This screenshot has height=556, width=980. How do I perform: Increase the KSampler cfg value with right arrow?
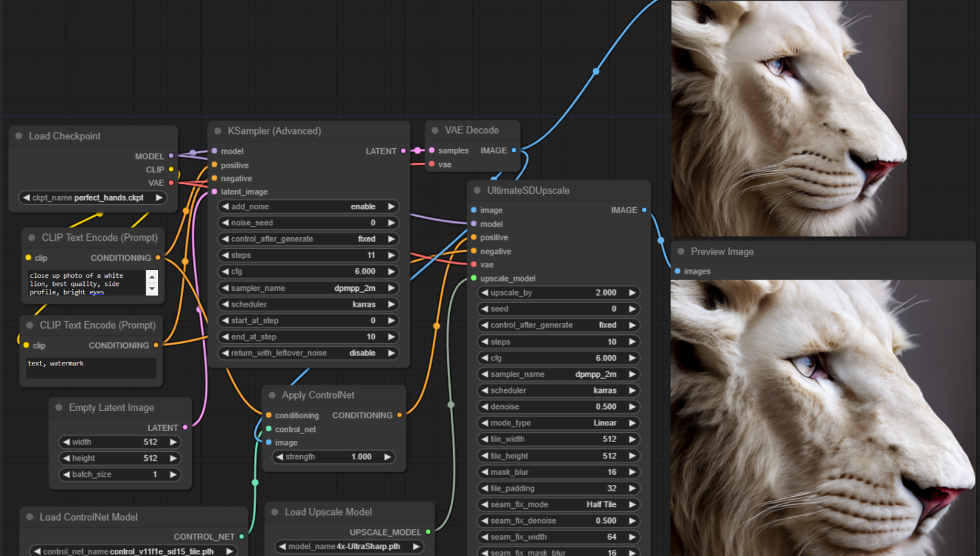[x=391, y=271]
